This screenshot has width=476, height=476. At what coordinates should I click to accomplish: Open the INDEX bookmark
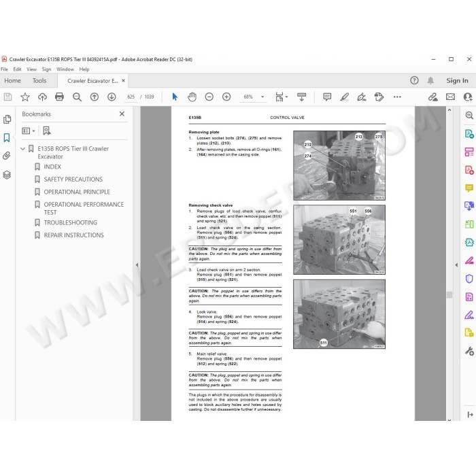coord(52,167)
